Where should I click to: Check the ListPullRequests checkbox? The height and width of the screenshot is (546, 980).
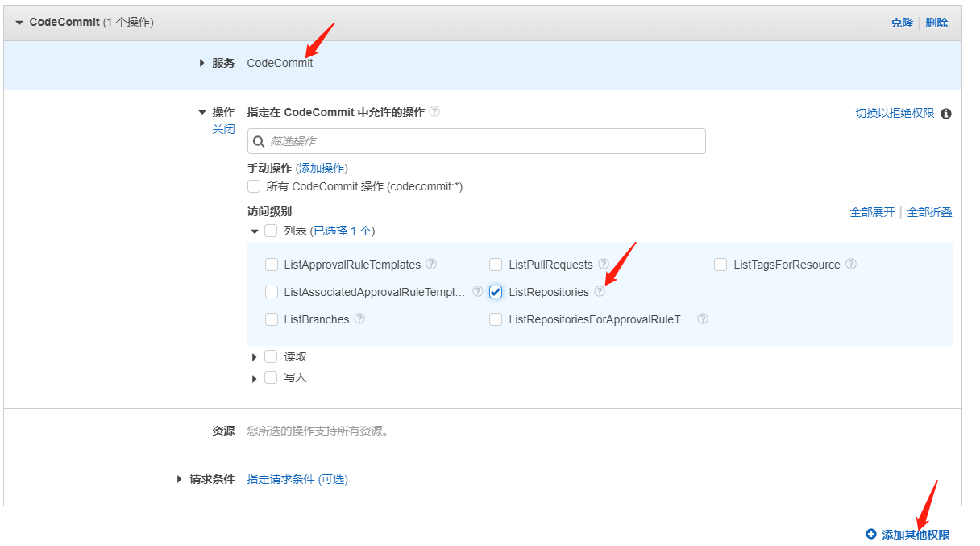click(x=496, y=265)
